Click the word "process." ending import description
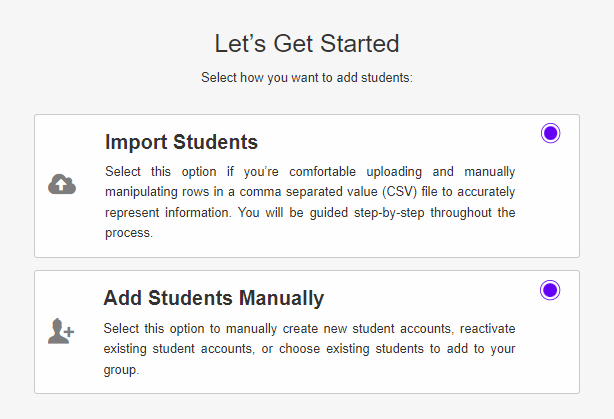614x419 pixels. pos(129,233)
